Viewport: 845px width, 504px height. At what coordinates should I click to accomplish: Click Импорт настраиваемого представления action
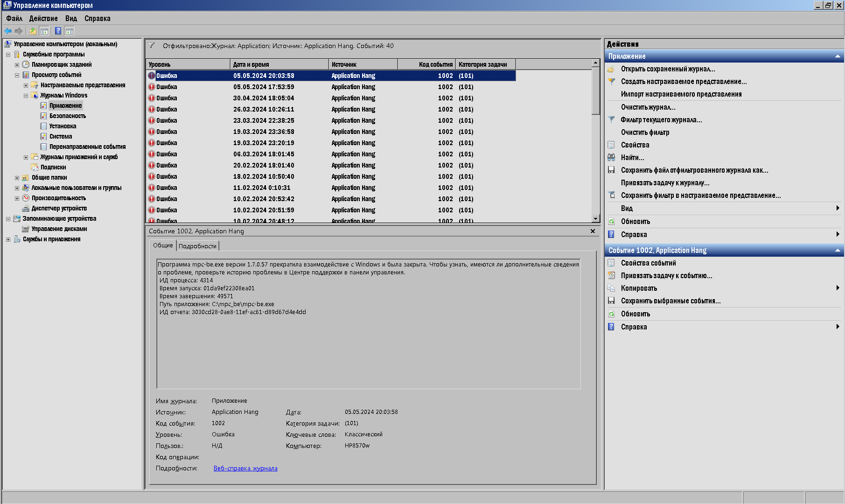[681, 94]
